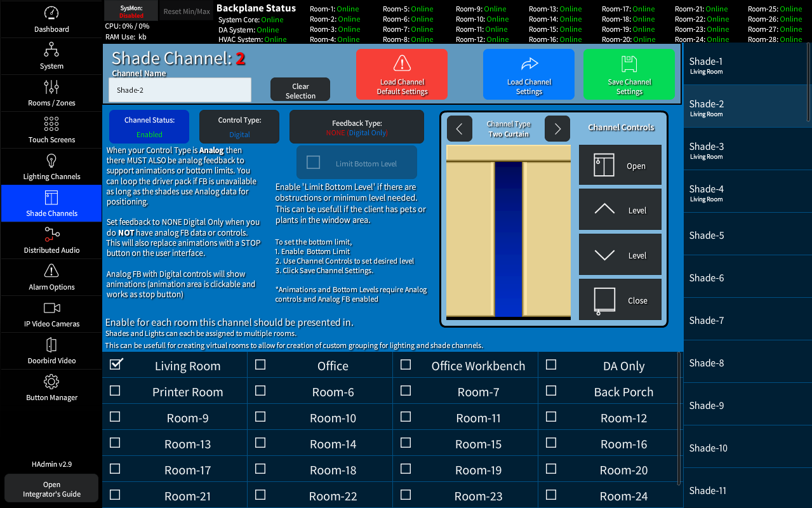Check the Printer Room checkbox
812x508 pixels.
tap(115, 391)
